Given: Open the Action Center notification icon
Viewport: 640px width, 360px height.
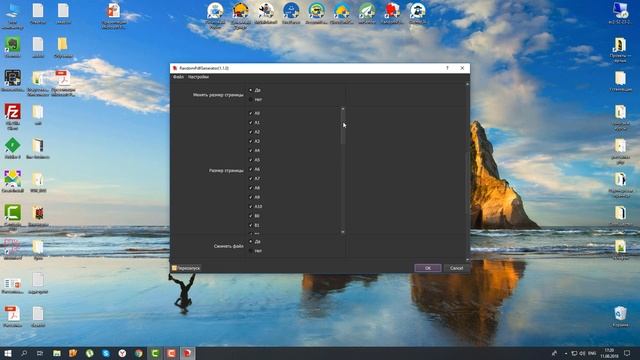Looking at the screenshot, I should coord(627,353).
